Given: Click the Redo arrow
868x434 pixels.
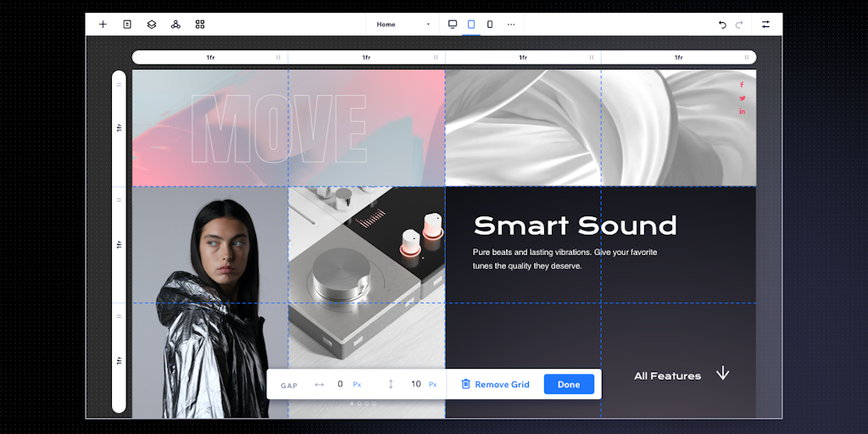Looking at the screenshot, I should 739,25.
